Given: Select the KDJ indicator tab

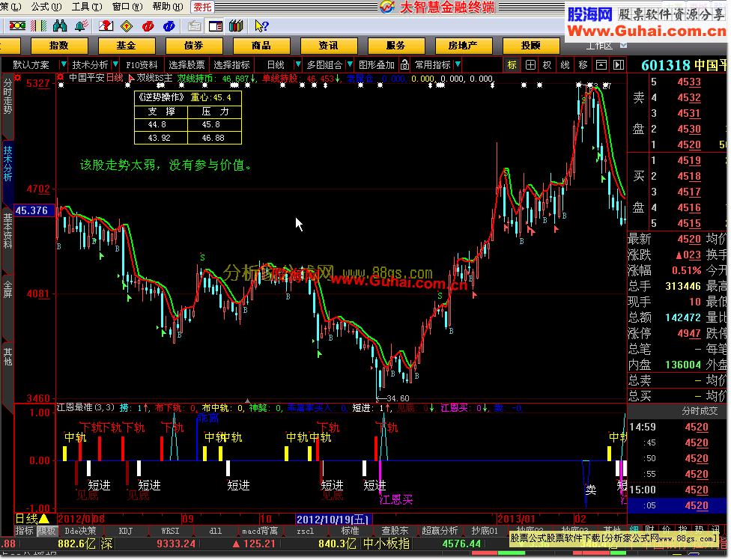Looking at the screenshot, I should click(125, 531).
